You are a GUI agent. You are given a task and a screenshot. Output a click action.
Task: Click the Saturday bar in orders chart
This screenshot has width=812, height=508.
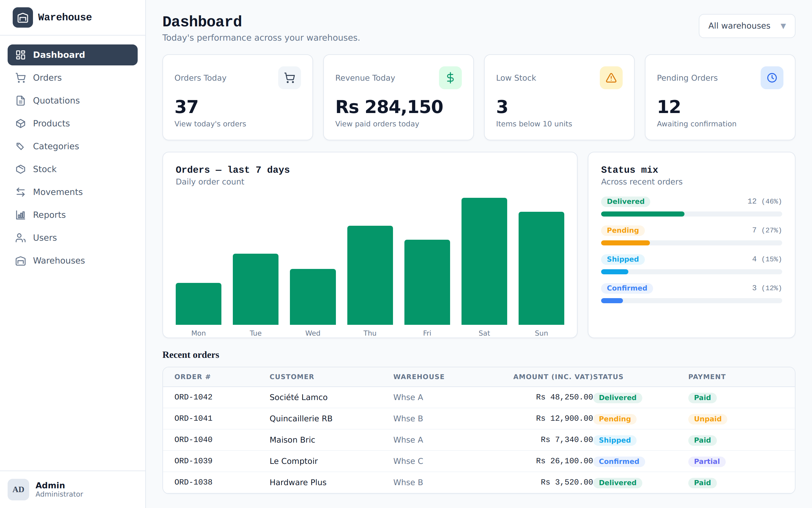coord(484,261)
